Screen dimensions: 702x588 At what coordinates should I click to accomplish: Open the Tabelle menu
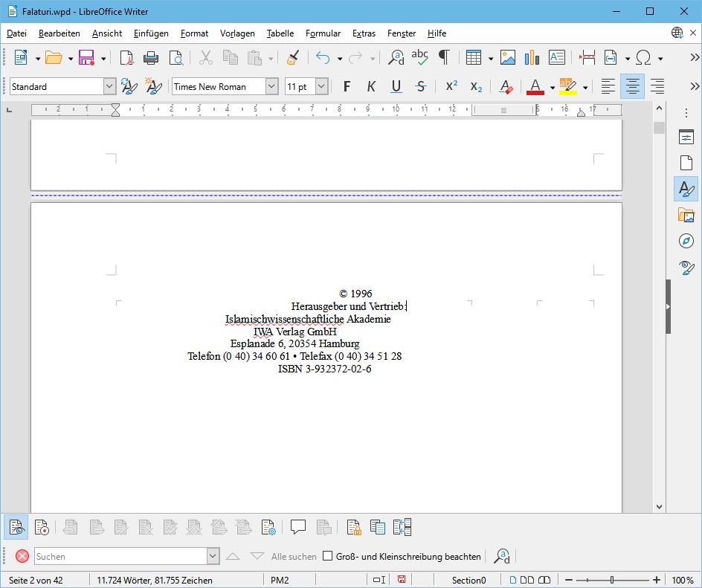pyautogui.click(x=280, y=33)
